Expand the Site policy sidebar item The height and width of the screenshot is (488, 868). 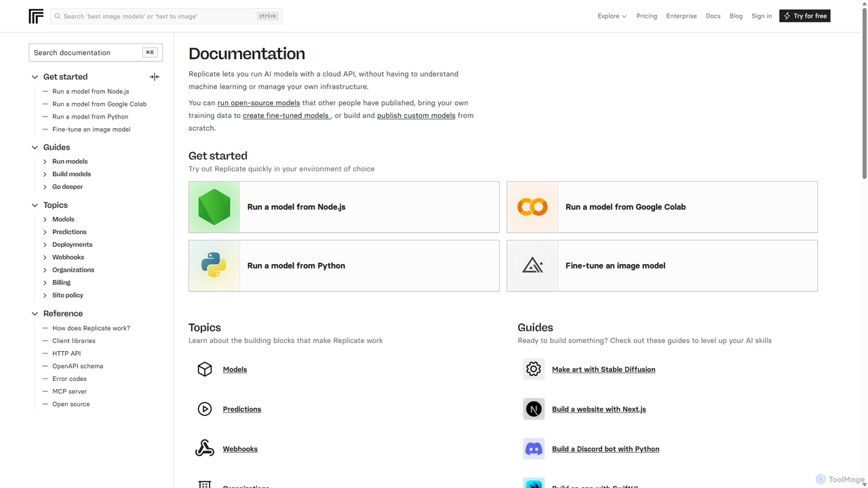[45, 295]
